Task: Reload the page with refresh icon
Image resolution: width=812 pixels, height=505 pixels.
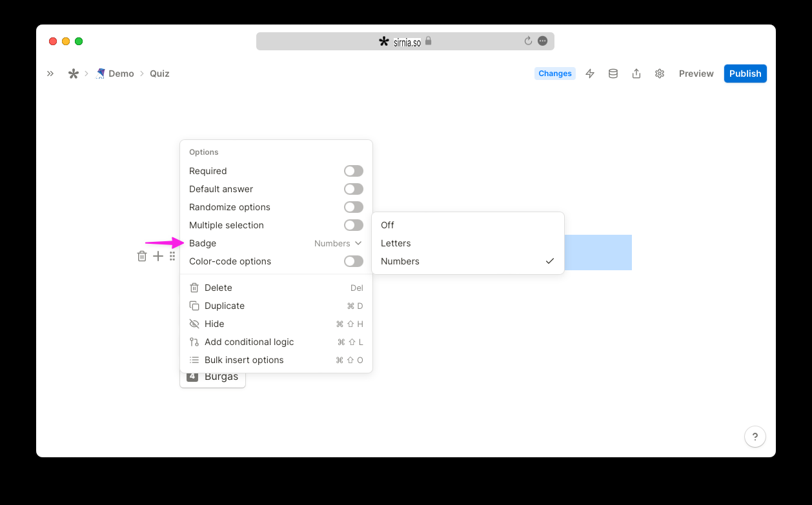Action: pos(528,41)
